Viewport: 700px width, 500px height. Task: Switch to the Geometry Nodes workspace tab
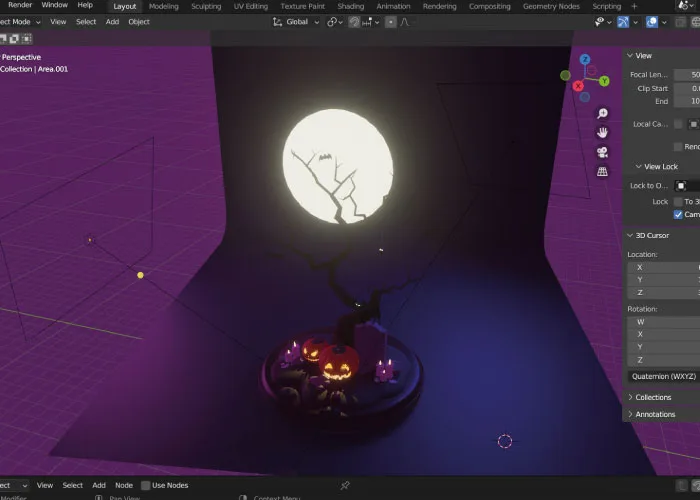(x=551, y=6)
